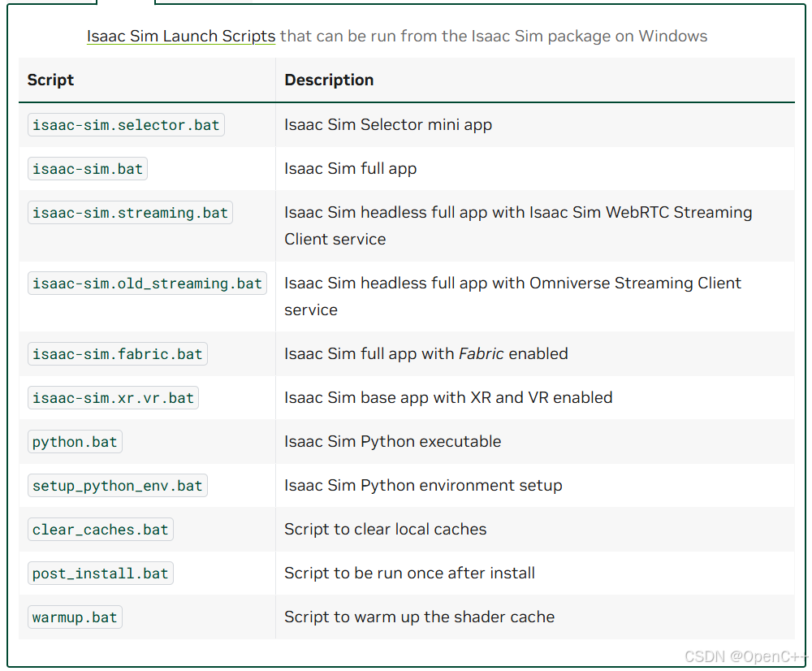Click the post_install.bat code label
Viewport: 812px width, 671px height.
[x=100, y=574]
